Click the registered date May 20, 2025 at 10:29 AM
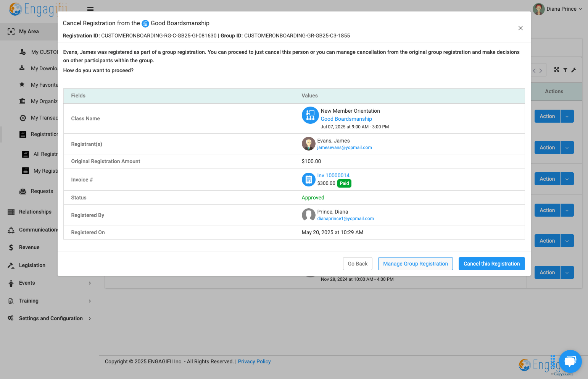The width and height of the screenshot is (588, 379). click(332, 232)
